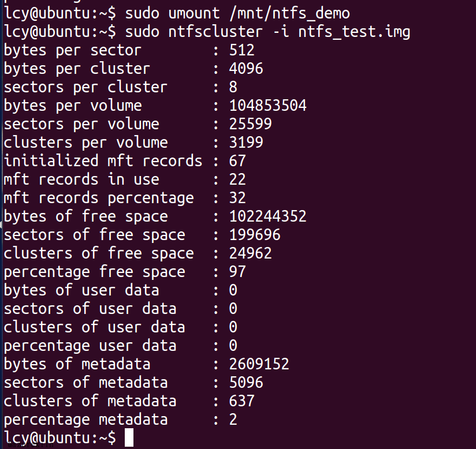
Task: Click the clusters of free space value 24962
Action: [251, 253]
